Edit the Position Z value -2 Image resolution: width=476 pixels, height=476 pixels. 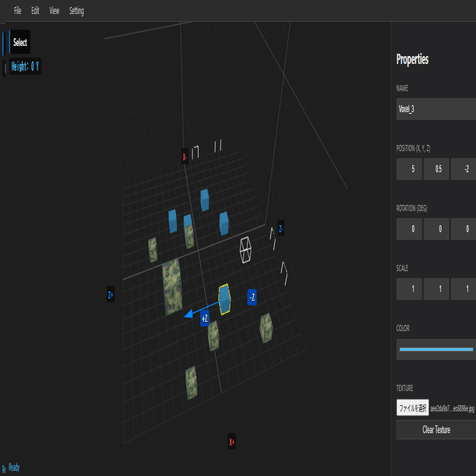pos(464,169)
